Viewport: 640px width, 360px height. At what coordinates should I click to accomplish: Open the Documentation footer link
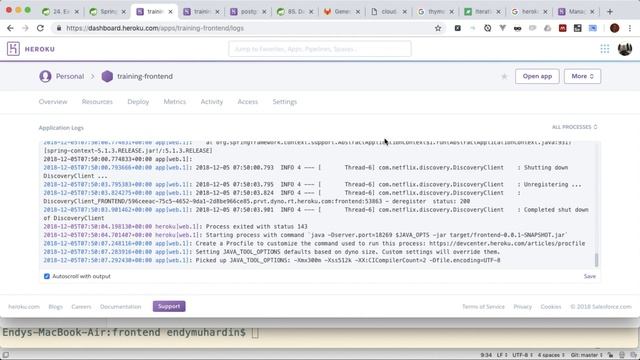(120, 307)
